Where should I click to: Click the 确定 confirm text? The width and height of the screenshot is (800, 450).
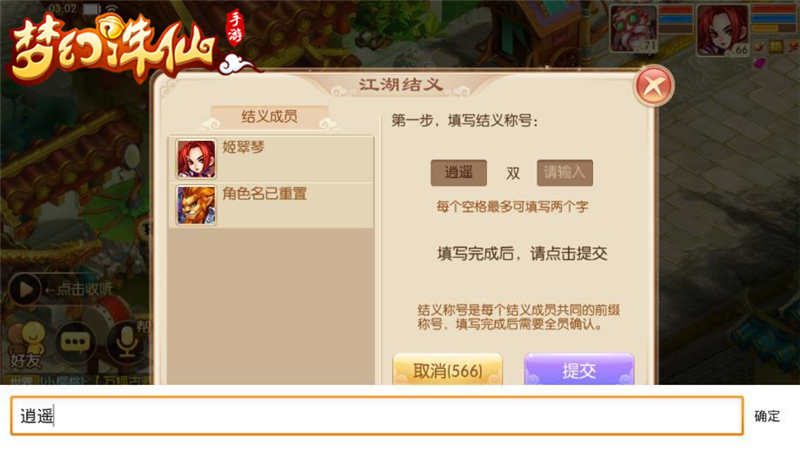pyautogui.click(x=767, y=416)
